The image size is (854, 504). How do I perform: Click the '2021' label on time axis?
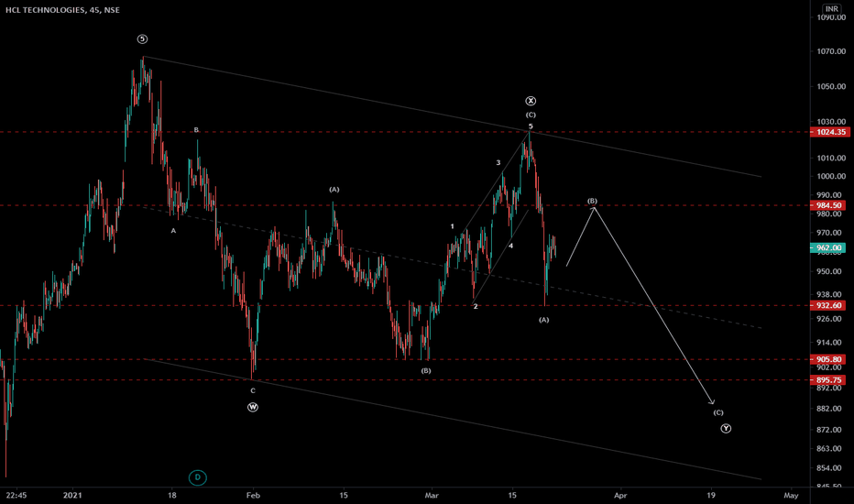point(72,495)
